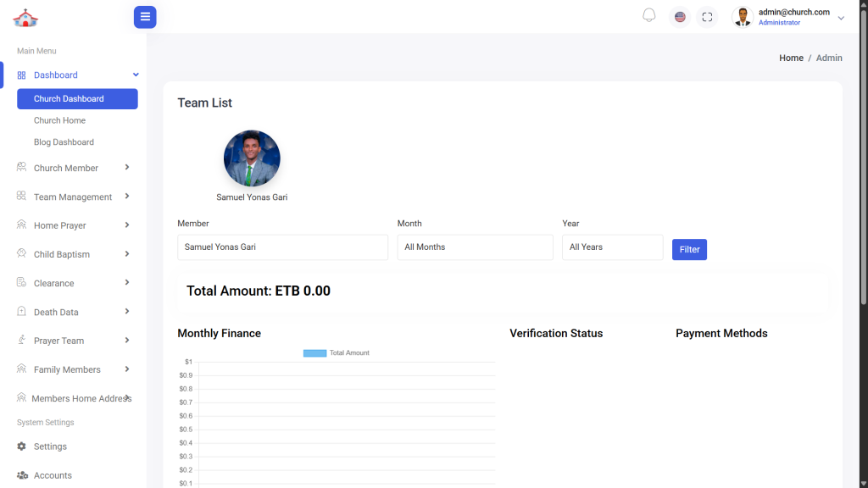
Task: Click the Accounts people icon
Action: (x=22, y=475)
